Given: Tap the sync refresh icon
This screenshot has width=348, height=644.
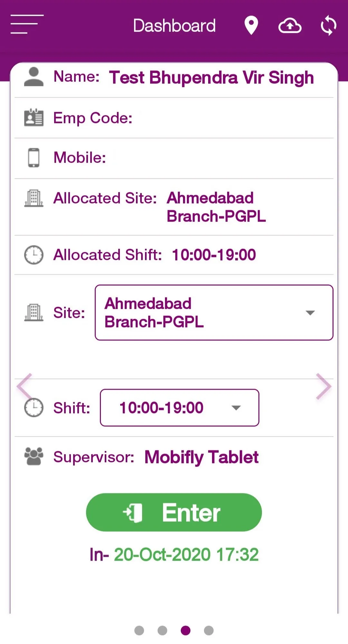Looking at the screenshot, I should (x=328, y=26).
